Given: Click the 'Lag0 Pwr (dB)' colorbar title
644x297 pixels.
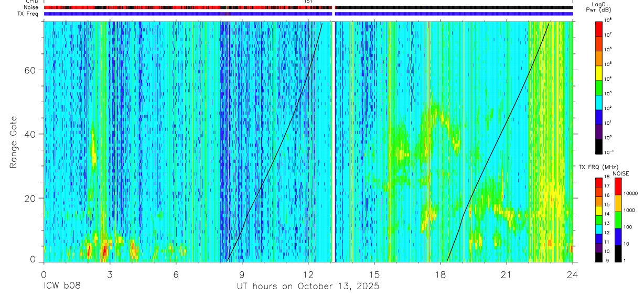Looking at the screenshot, I should pos(599,7).
